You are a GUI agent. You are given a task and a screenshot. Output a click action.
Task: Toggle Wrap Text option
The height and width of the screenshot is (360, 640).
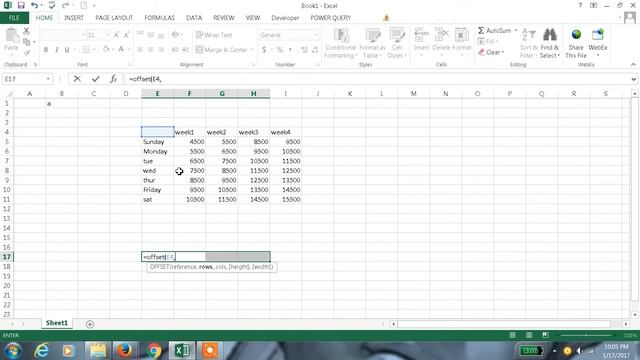[214, 35]
